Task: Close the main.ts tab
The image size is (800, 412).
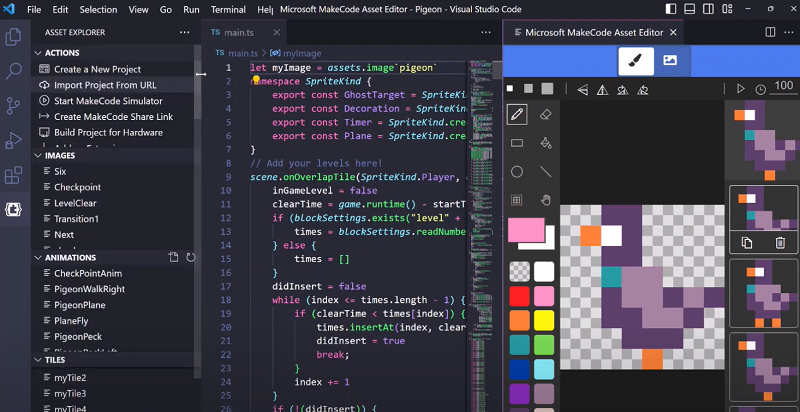Action: (277, 32)
